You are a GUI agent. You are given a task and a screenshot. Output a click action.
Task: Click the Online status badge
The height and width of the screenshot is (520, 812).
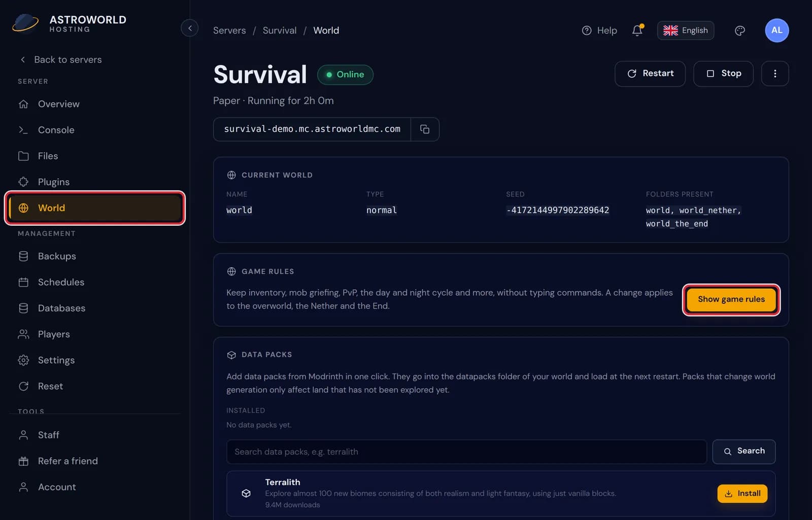click(345, 75)
